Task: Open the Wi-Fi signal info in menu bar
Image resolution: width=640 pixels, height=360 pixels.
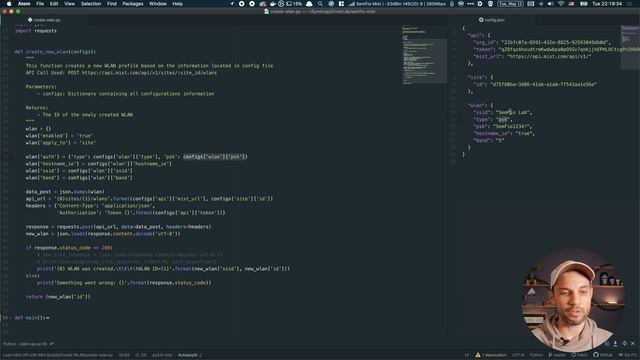Action: pyautogui.click(x=397, y=4)
